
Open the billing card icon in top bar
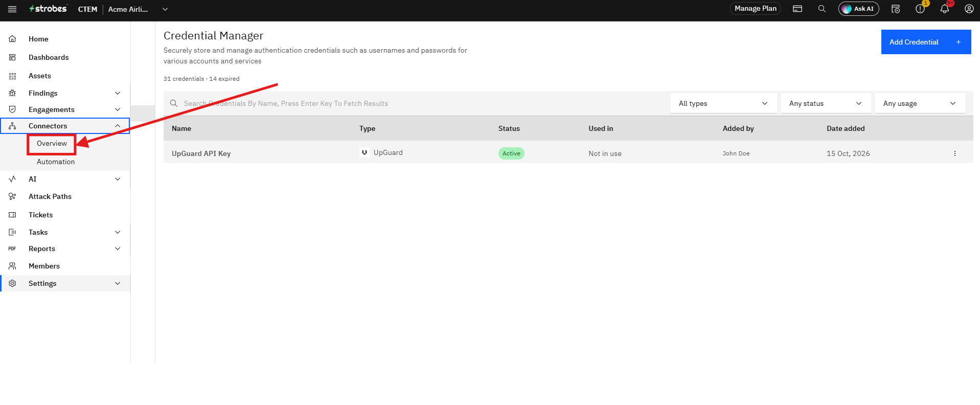point(797,9)
